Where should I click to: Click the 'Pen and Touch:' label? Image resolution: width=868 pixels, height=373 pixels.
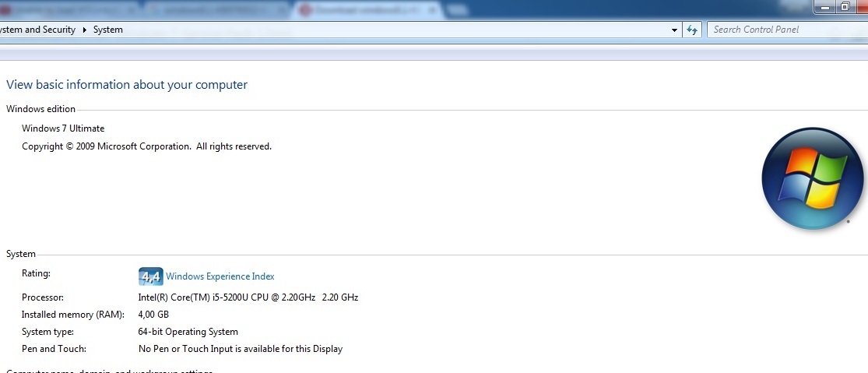[54, 349]
